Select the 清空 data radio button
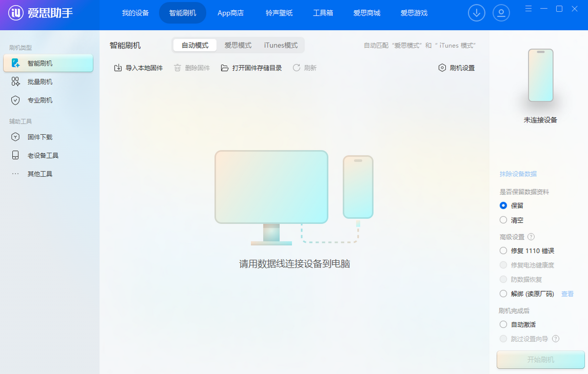This screenshot has width=588, height=374. click(503, 220)
